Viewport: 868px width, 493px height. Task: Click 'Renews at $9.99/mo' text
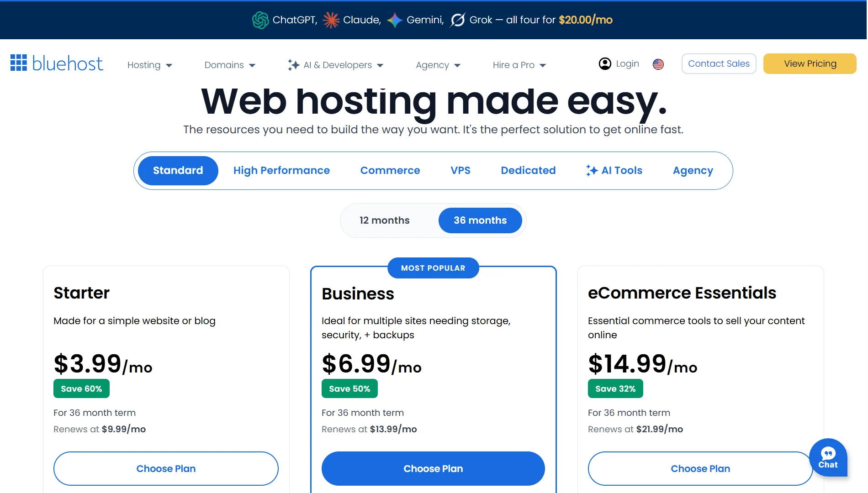(x=100, y=429)
